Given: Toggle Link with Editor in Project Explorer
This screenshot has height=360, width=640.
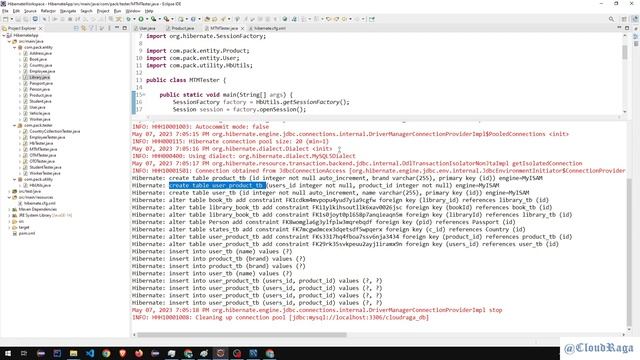Looking at the screenshot, I should (84, 28).
